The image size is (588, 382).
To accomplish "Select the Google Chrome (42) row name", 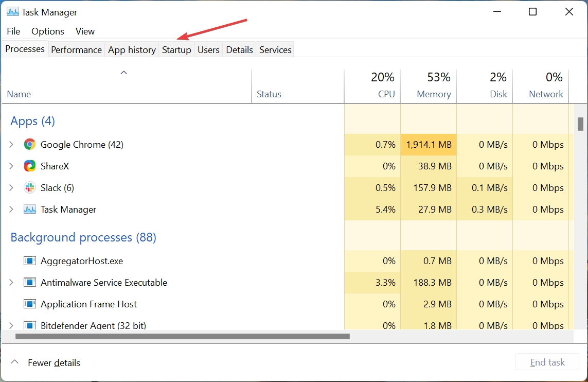I will pyautogui.click(x=82, y=145).
